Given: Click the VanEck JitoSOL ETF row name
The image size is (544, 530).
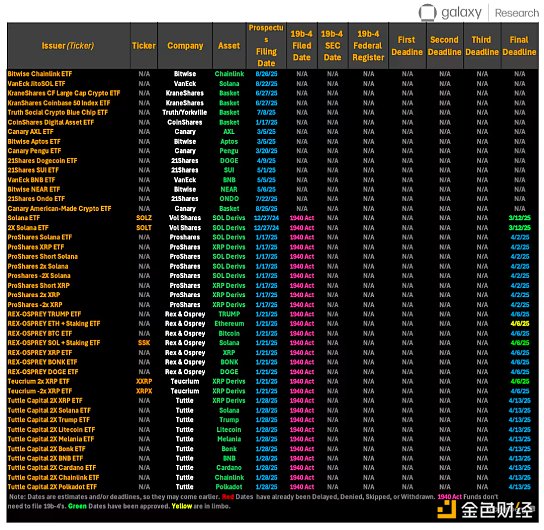Looking at the screenshot, I should pos(36,84).
